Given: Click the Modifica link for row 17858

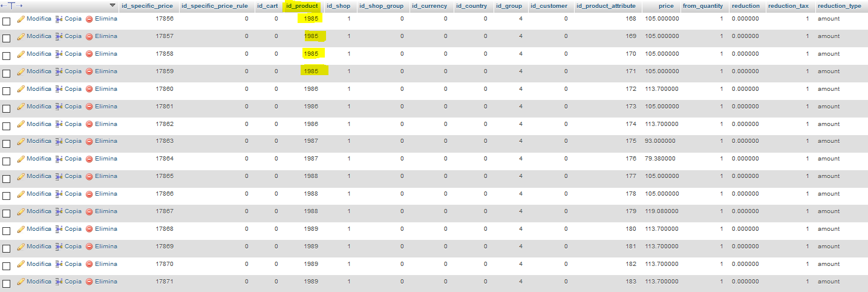Looking at the screenshot, I should pos(39,54).
